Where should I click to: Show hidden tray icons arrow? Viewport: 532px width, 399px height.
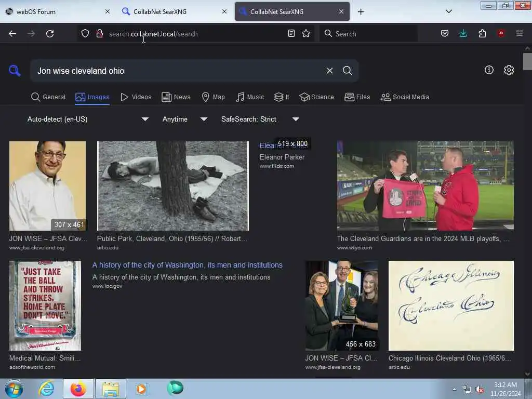point(454,390)
